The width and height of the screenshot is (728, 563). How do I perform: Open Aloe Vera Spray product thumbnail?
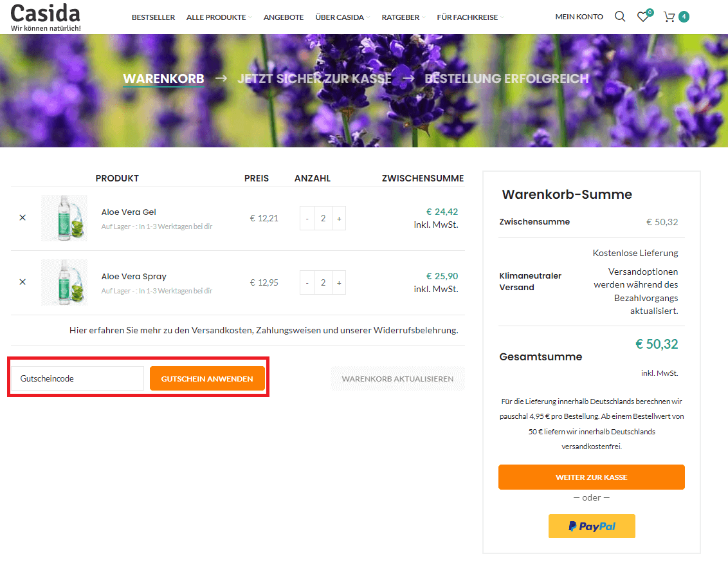click(x=64, y=282)
